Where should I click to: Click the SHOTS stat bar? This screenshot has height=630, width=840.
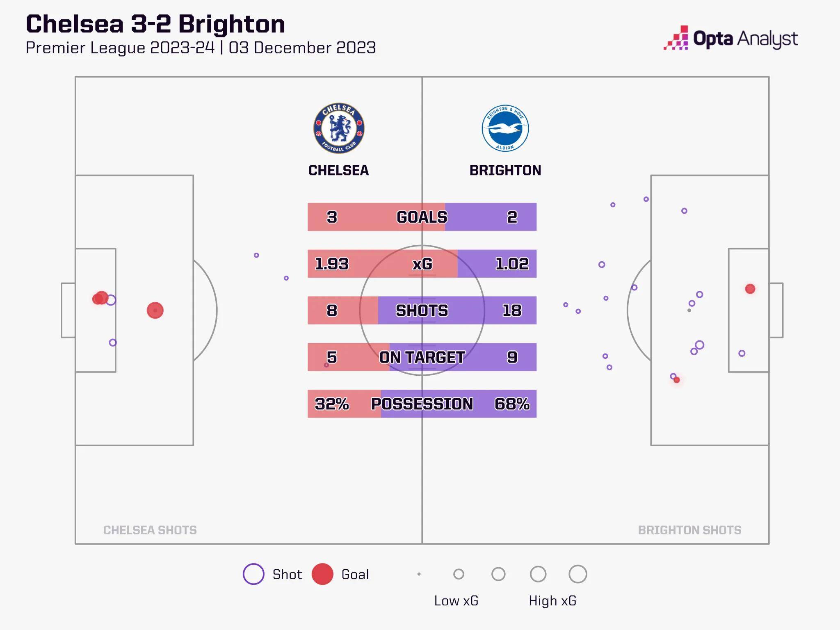pos(422,310)
